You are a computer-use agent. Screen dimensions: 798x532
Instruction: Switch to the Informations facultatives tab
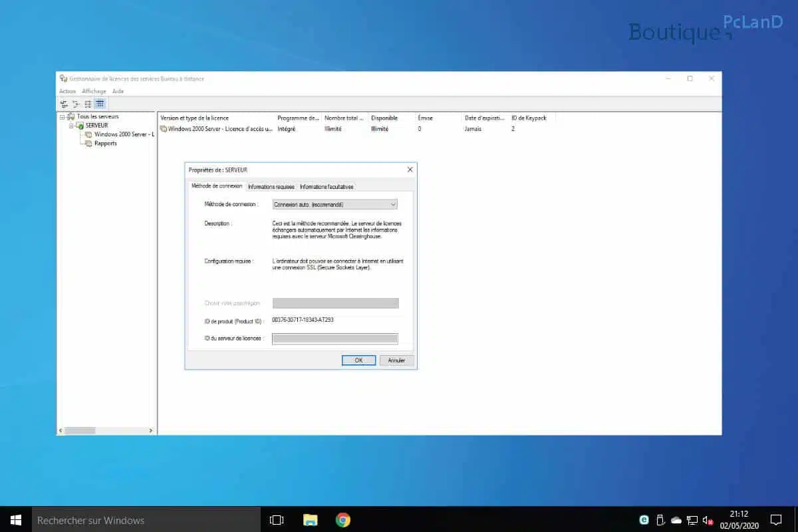click(x=327, y=187)
